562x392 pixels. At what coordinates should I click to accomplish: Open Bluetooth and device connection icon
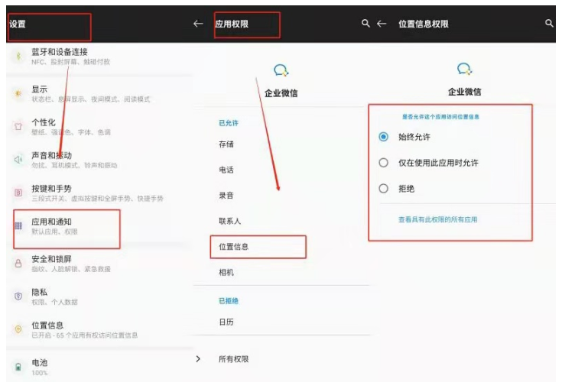tap(18, 57)
